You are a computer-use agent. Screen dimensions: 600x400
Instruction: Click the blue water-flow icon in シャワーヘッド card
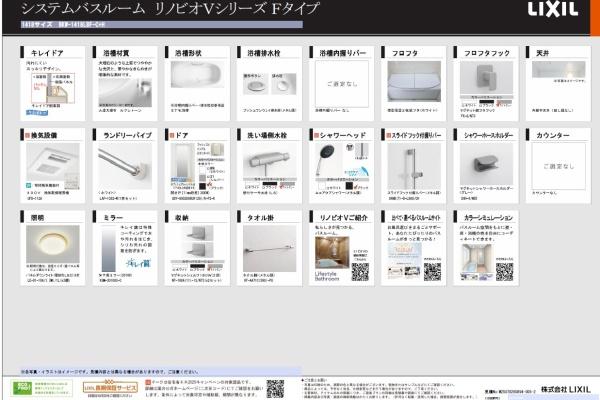point(357,171)
